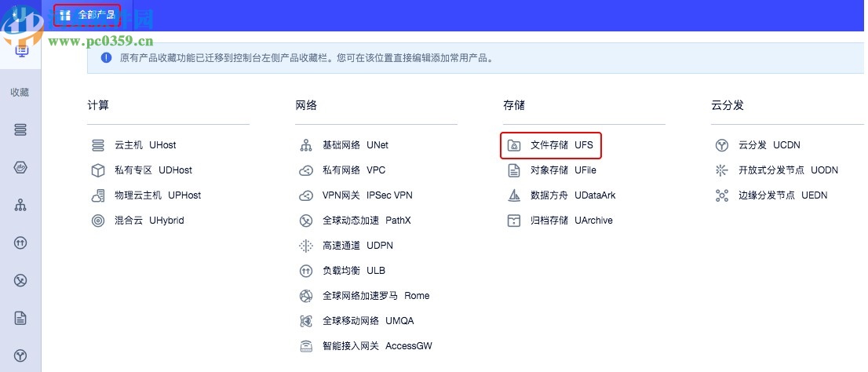Screen dimensions: 868x372
Task: Click the UFS folder icon
Action: [x=514, y=146]
